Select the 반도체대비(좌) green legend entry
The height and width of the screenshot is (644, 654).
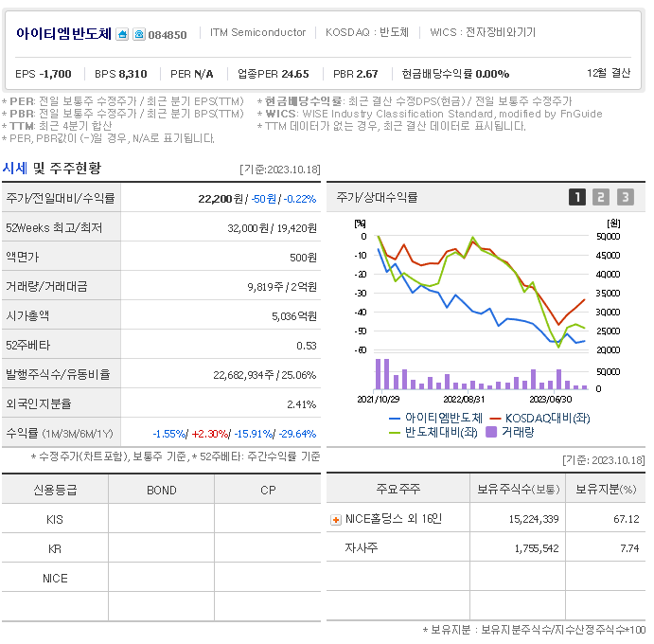pos(433,432)
